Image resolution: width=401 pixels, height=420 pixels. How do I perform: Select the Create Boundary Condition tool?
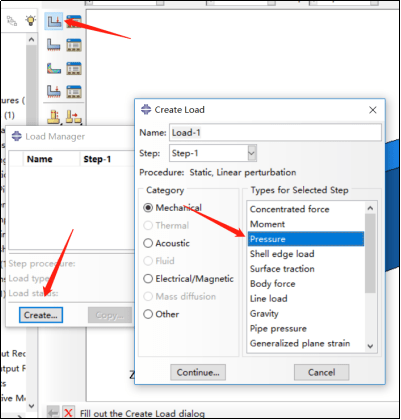[53, 44]
